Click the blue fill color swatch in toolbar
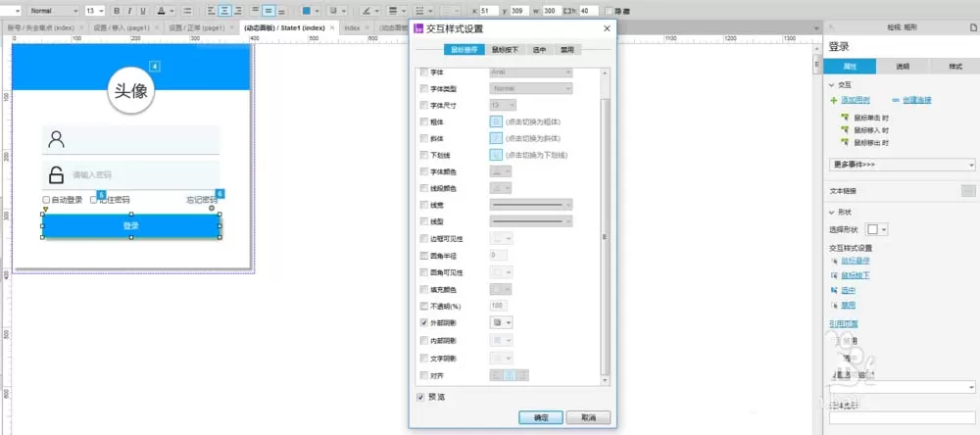Viewport: 980px width, 435px height. tap(307, 11)
